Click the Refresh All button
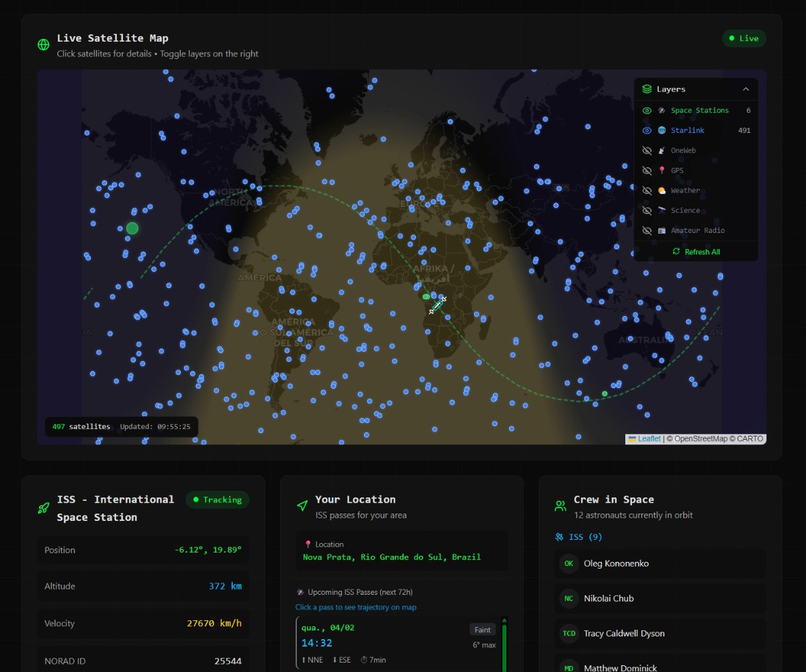Viewport: 806px width, 672px height. [696, 251]
